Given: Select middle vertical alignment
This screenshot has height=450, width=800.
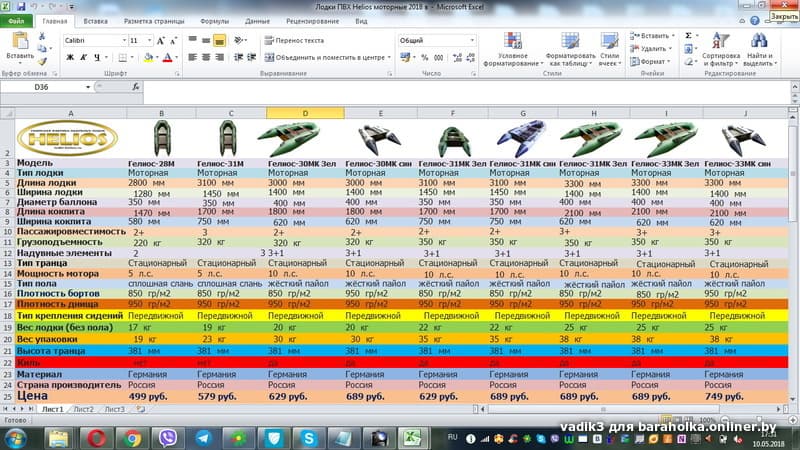Looking at the screenshot, I should coord(206,40).
